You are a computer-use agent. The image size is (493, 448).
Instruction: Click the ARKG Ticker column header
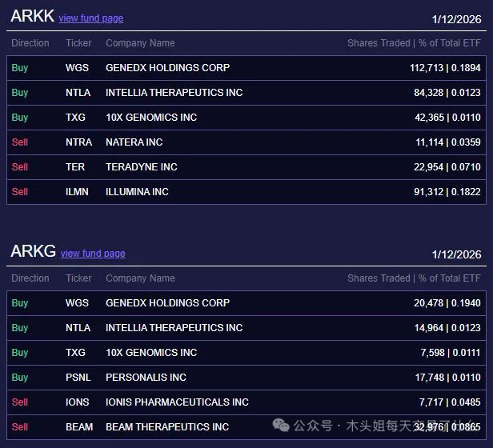coord(78,278)
